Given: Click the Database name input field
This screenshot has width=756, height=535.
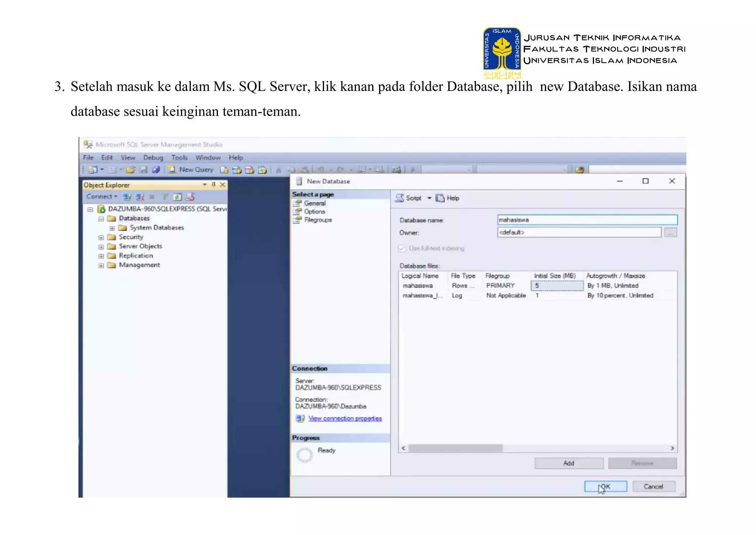Looking at the screenshot, I should coord(587,220).
